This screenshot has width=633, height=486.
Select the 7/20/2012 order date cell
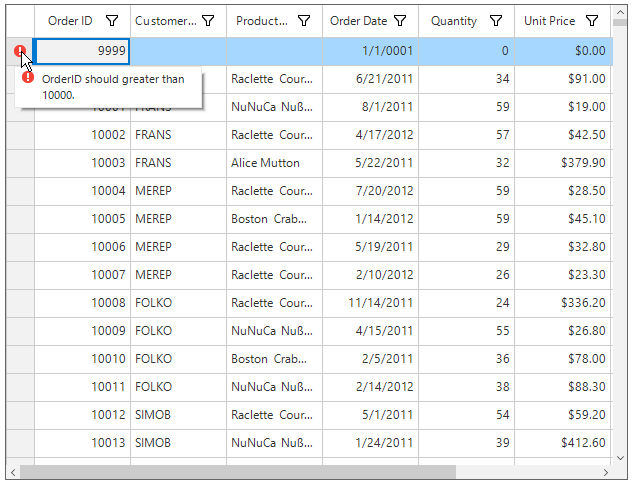tap(371, 191)
